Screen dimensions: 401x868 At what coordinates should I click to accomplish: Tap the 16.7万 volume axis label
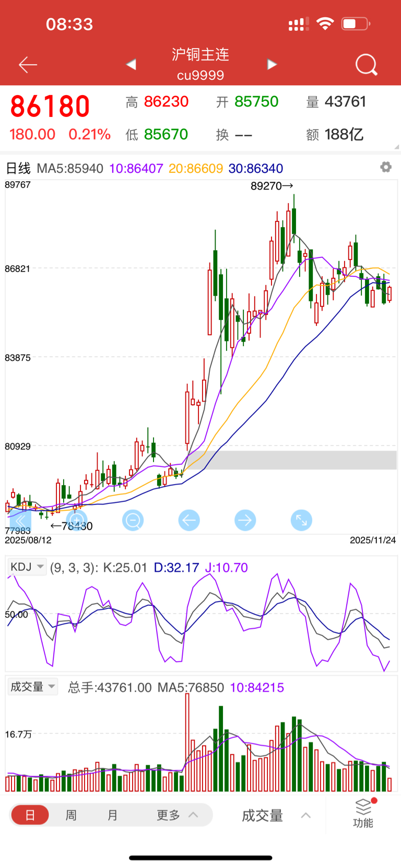[x=18, y=734]
